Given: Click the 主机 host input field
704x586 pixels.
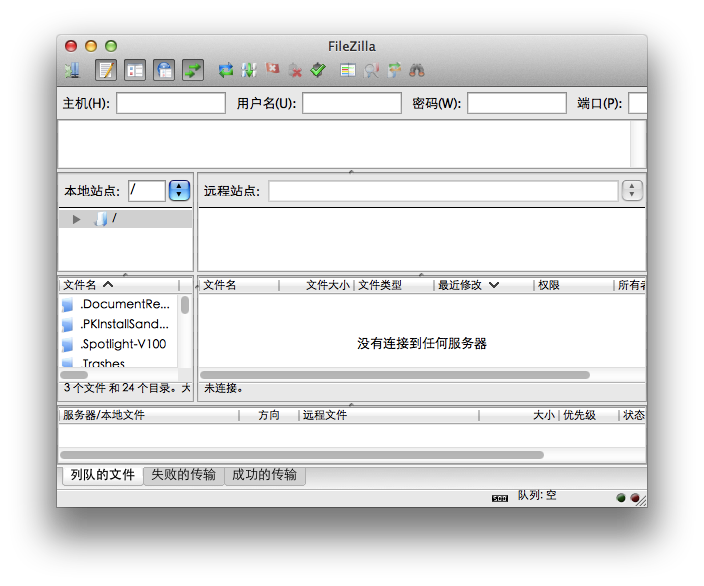Looking at the screenshot, I should 171,103.
